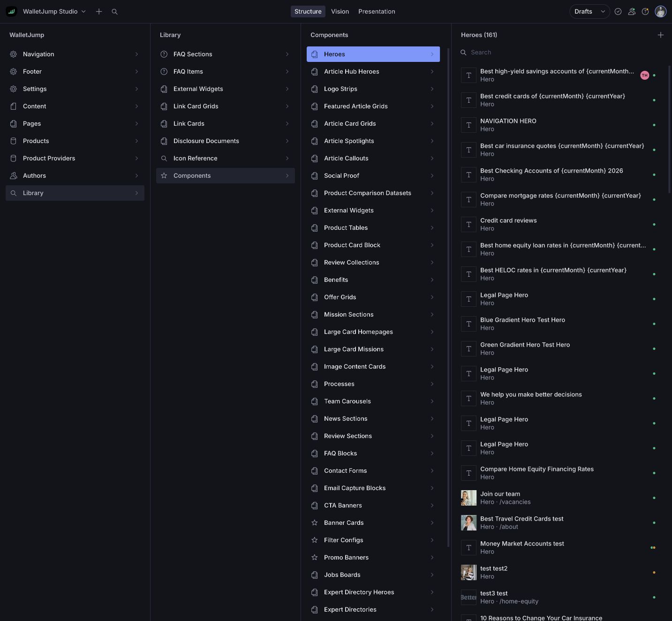The image size is (672, 621).
Task: Expand the Product Providers chevron
Action: click(x=136, y=158)
